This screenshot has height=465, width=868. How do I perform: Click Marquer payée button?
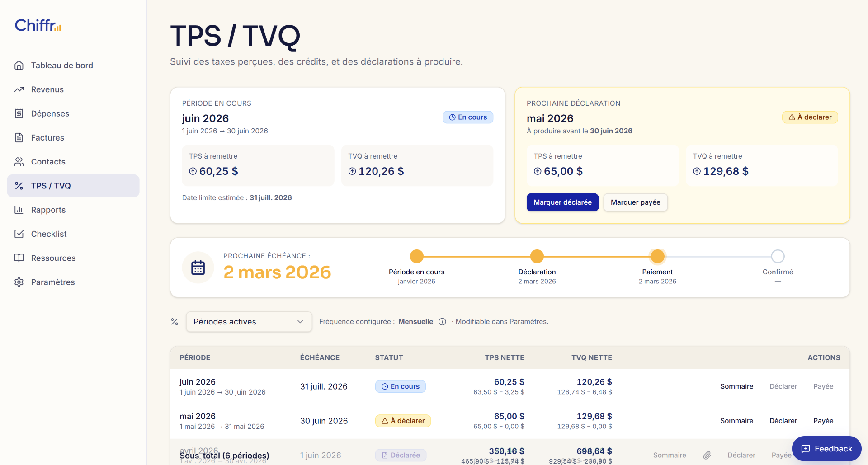[635, 202]
